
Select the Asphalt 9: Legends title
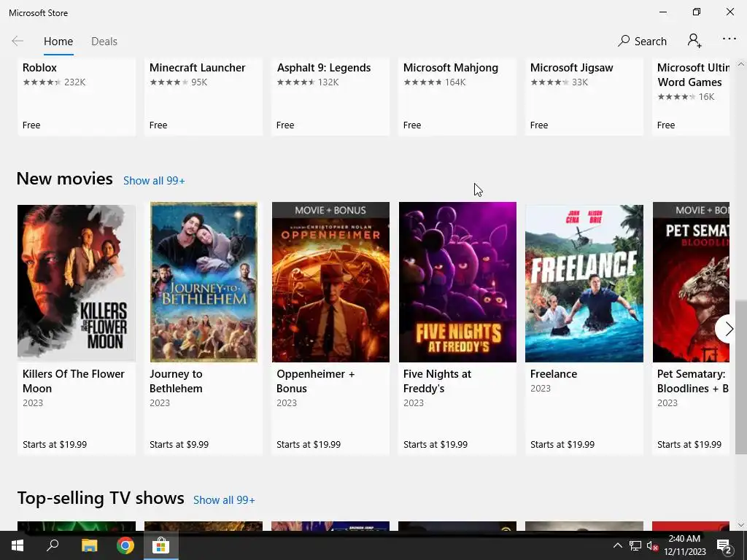(324, 68)
